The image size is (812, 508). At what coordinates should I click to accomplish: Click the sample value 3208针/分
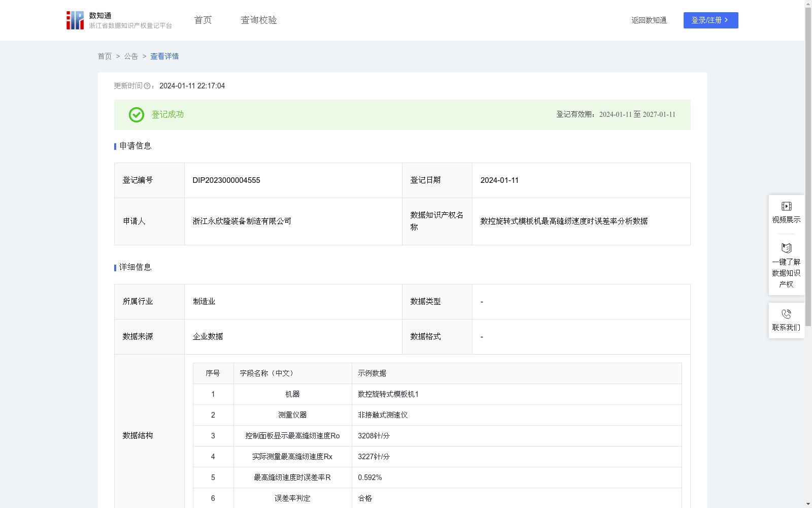pos(374,436)
